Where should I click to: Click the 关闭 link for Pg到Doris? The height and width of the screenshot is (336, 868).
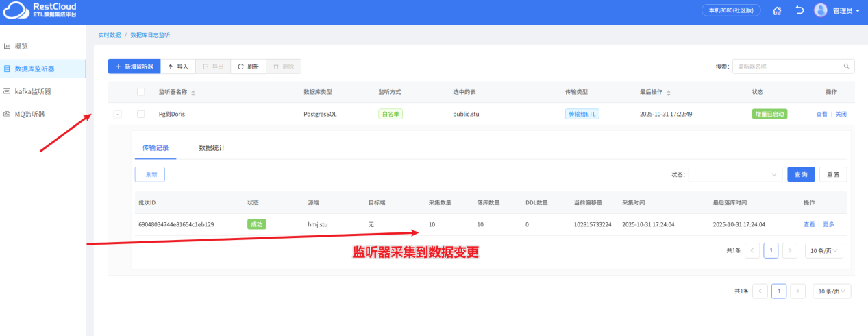pyautogui.click(x=840, y=114)
